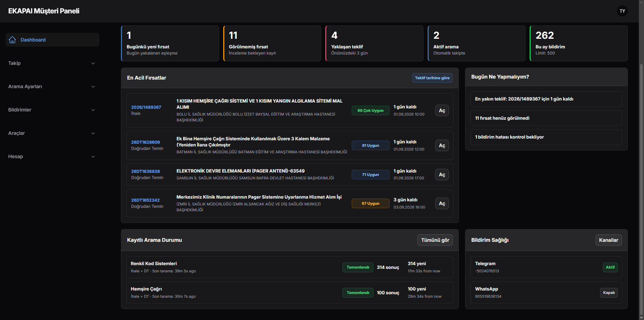This screenshot has width=644, height=320.
Task: Open 26DT1628609 using its Aç button
Action: [x=442, y=145]
